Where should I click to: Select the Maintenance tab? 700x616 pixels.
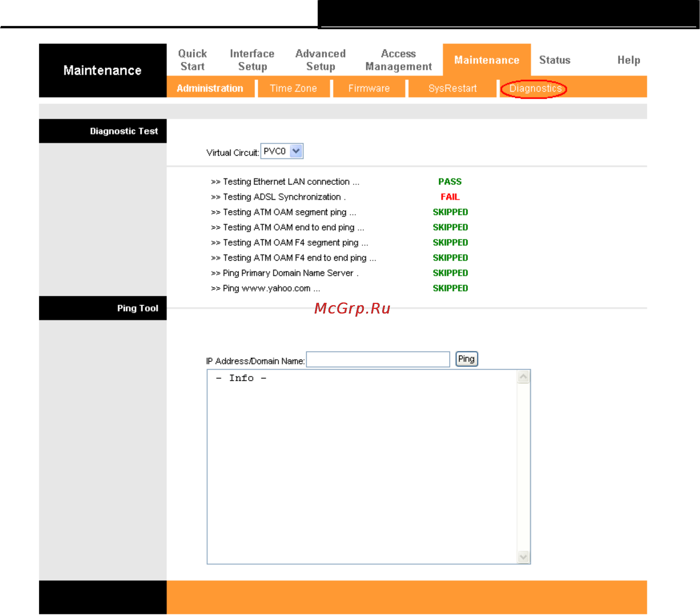coord(486,60)
